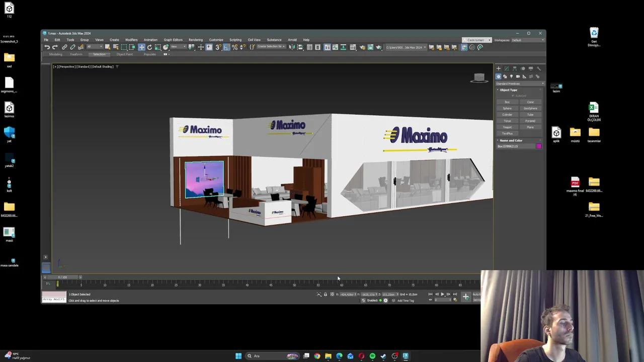Screen dimensions: 644x362
Task: Click the Cylinder primitive button
Action: (x=508, y=115)
